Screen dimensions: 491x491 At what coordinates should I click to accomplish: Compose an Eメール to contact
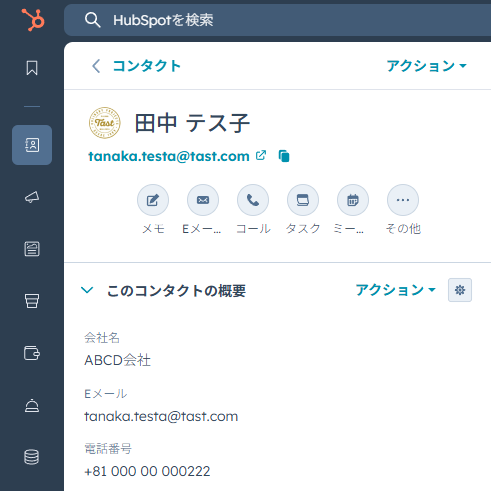[203, 200]
